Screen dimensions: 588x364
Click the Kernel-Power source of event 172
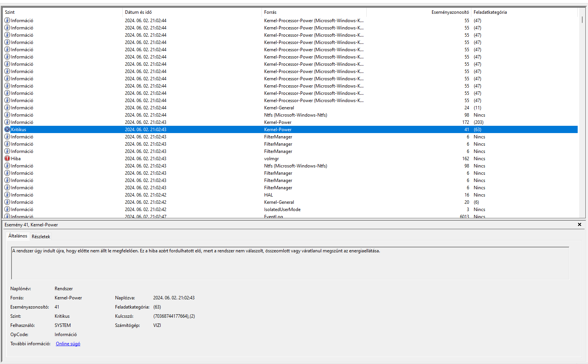point(278,122)
